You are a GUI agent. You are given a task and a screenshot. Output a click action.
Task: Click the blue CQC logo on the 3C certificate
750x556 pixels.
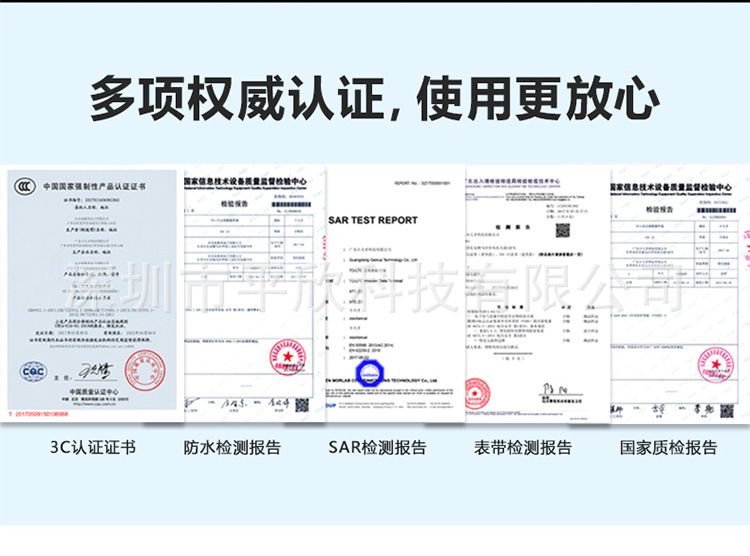33,372
